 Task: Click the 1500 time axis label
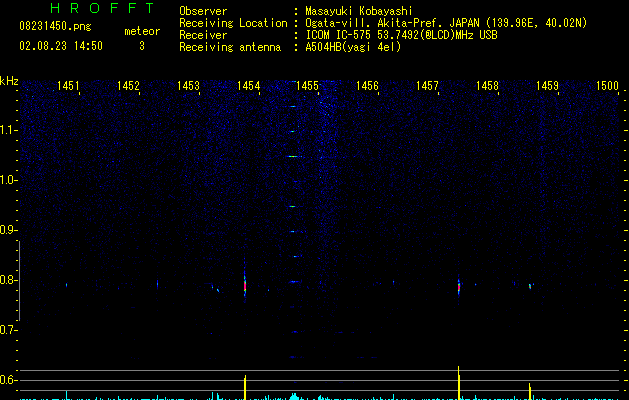(607, 85)
